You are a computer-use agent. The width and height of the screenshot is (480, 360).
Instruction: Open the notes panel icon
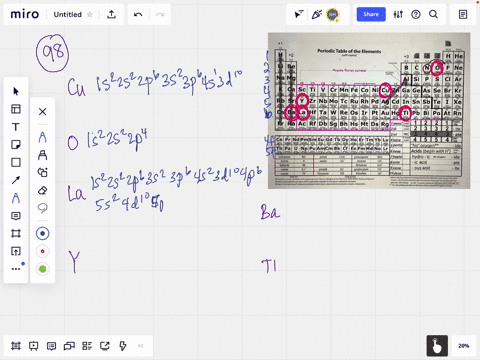coord(463,14)
